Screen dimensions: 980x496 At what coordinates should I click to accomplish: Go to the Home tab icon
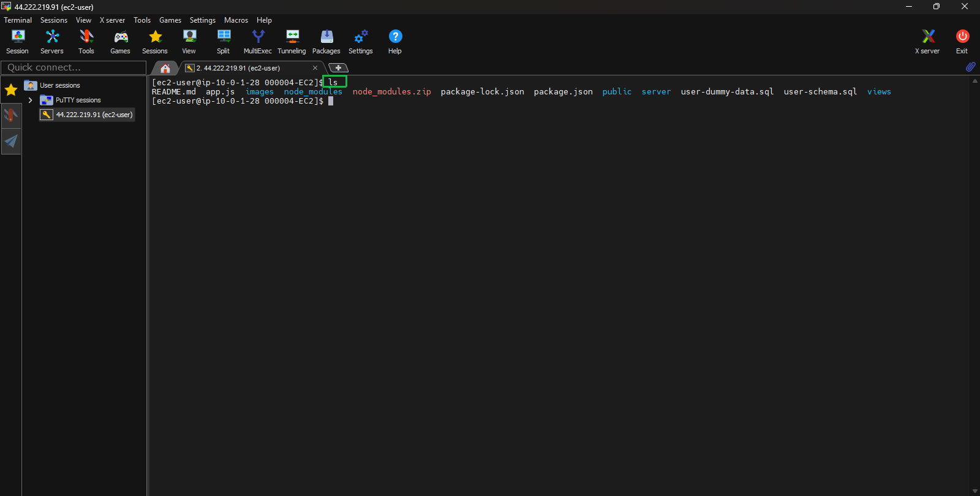coord(165,68)
